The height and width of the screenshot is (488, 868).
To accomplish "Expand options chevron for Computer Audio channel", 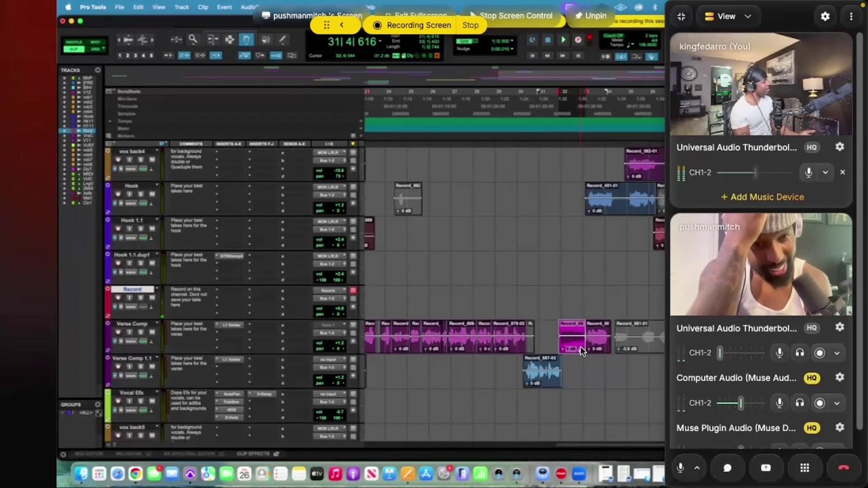I will (837, 403).
